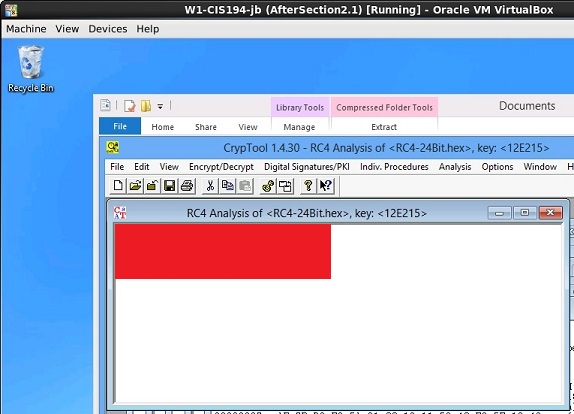
Task: Click the Paste clipboard icon
Action: point(245,186)
